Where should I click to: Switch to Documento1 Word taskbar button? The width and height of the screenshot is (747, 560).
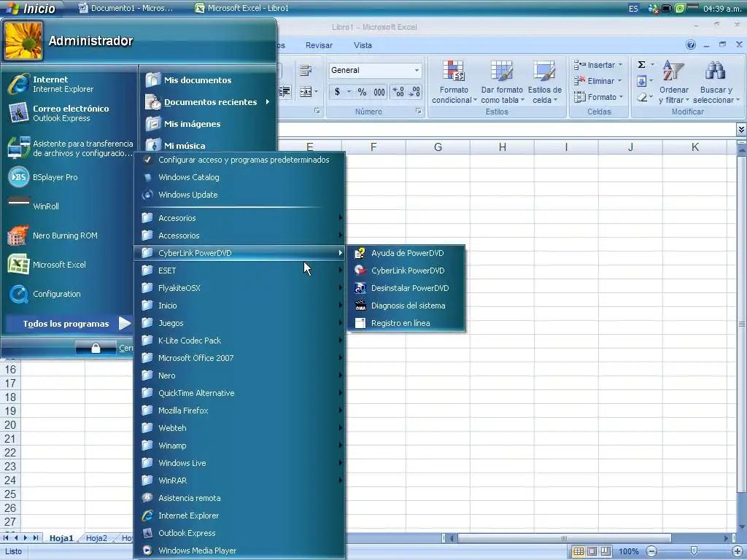pos(125,8)
